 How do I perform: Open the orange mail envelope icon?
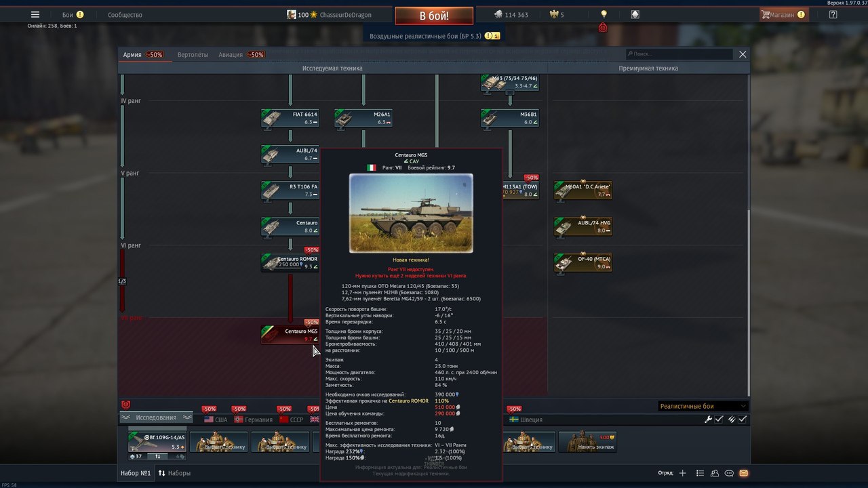coord(743,473)
